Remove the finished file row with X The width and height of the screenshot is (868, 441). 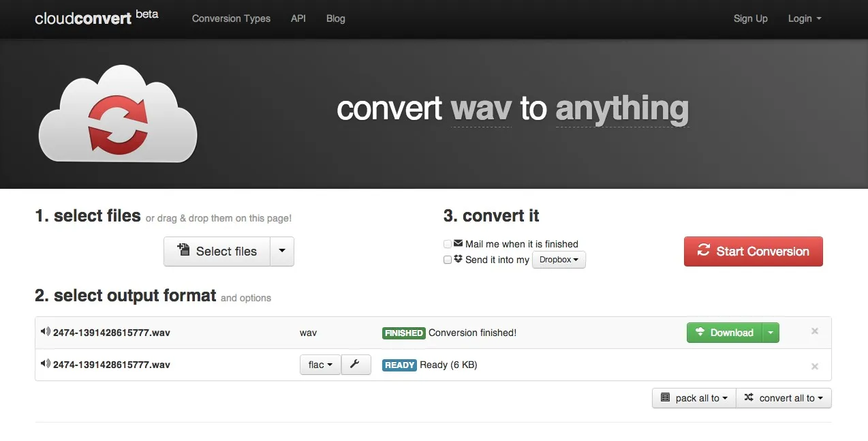pyautogui.click(x=814, y=331)
